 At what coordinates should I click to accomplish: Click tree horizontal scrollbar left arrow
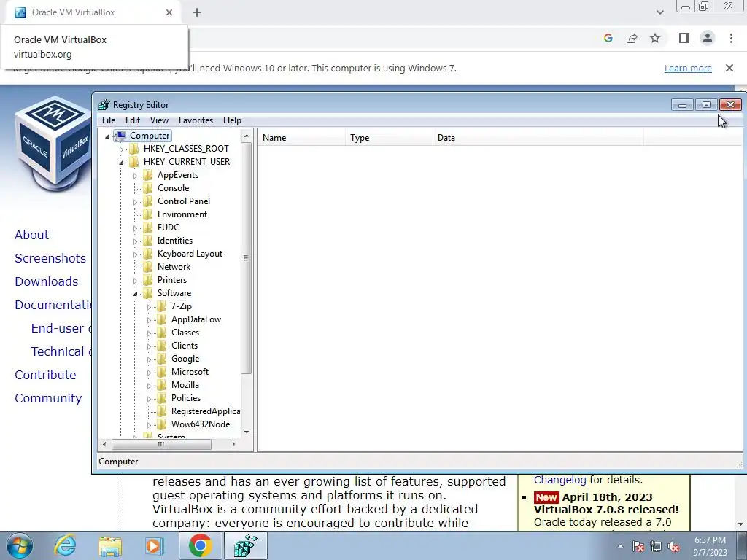coord(105,444)
